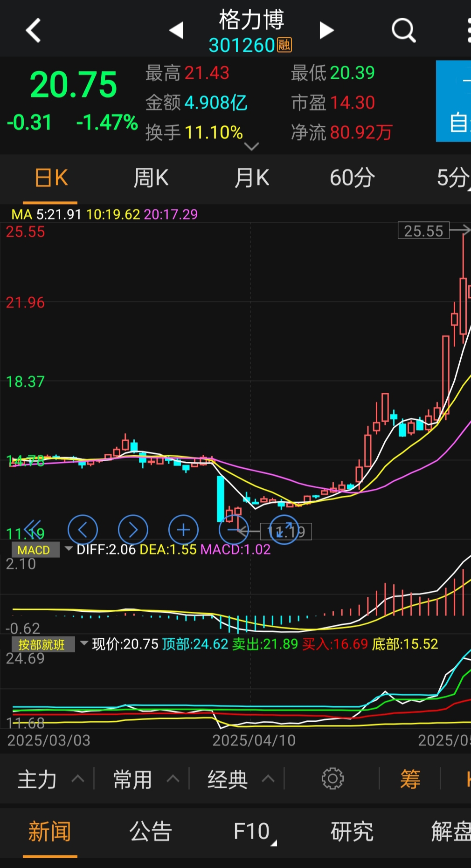
Task: Open the 公告 announcements tab
Action: point(151,831)
